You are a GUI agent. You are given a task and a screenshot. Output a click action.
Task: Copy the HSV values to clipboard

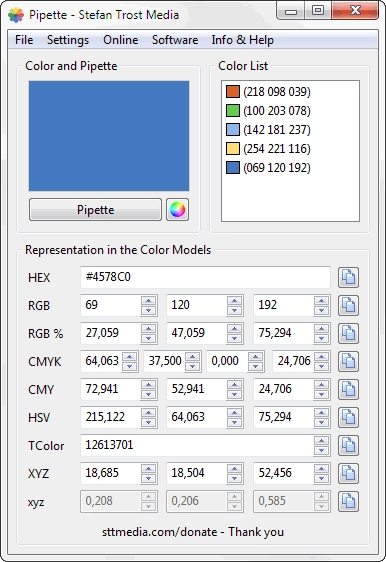[x=348, y=417]
